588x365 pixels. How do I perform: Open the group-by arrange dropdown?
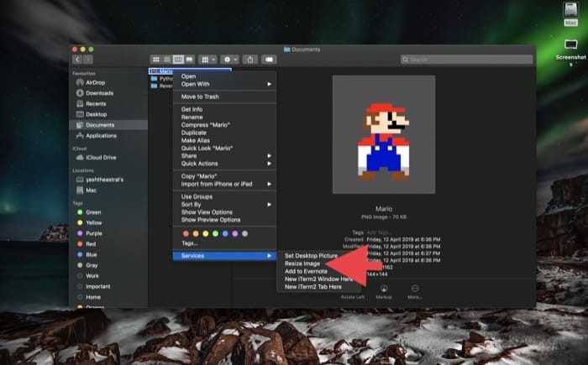pos(207,60)
